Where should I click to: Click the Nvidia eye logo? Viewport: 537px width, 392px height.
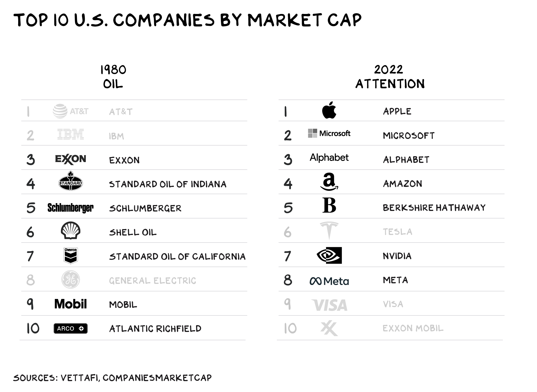329,255
